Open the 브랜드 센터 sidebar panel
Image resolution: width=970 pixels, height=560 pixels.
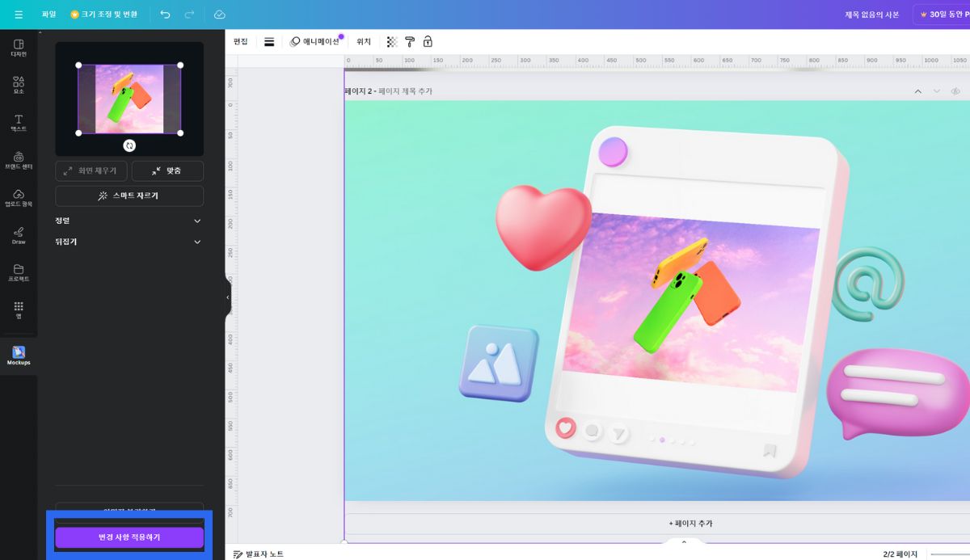(x=19, y=160)
